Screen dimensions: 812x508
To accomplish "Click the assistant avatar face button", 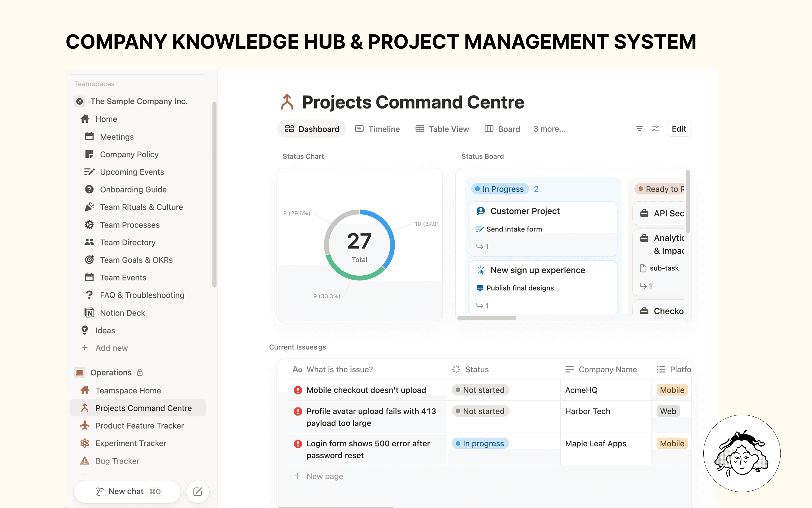I will 741,453.
